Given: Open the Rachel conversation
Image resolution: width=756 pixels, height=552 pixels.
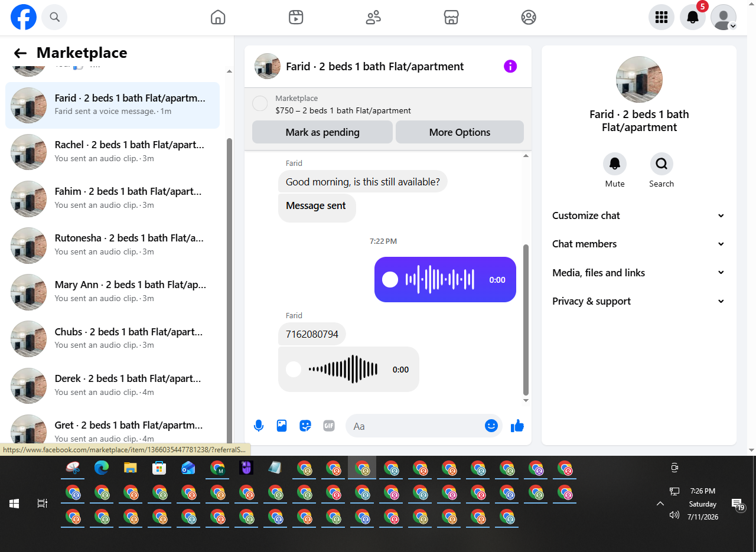Looking at the screenshot, I should 112,152.
